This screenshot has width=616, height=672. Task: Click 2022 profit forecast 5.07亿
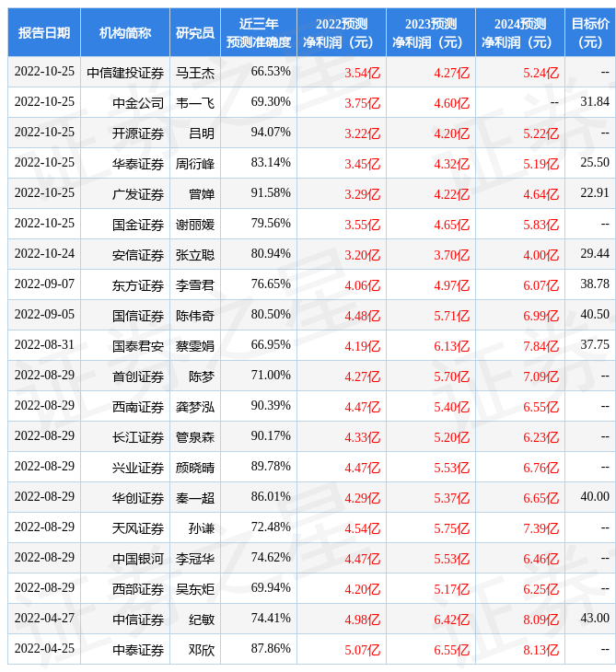[x=363, y=651]
